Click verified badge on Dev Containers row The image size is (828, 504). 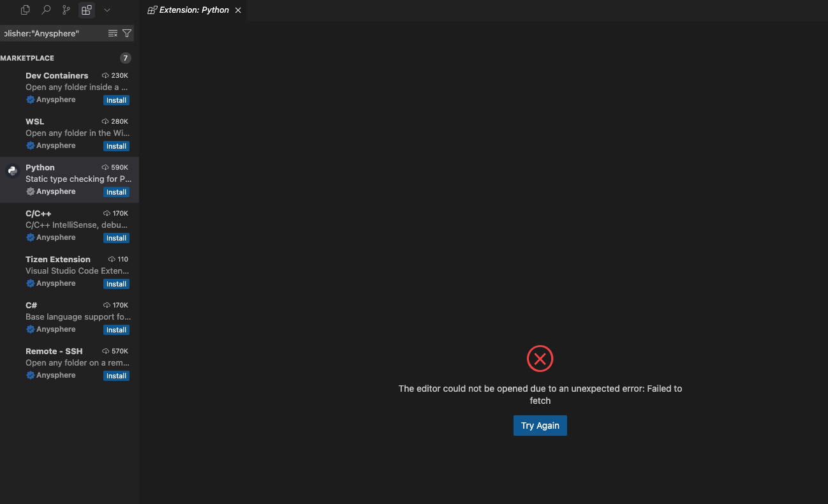30,100
